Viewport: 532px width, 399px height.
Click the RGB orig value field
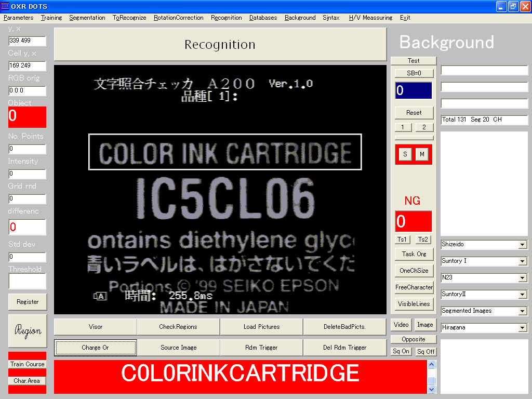click(x=27, y=90)
